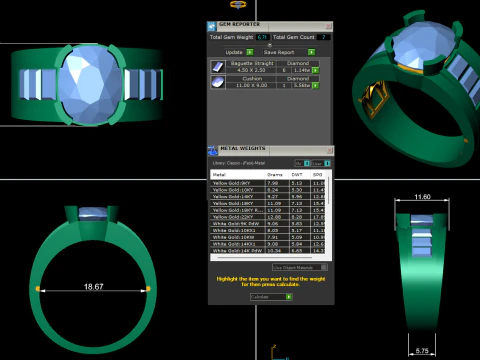Close the Metal Weights panel
This screenshot has width=480, height=360.
(329, 151)
